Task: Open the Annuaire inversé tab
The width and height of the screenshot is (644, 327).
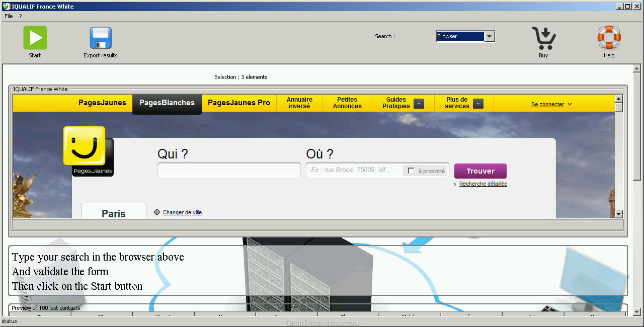Action: click(299, 103)
